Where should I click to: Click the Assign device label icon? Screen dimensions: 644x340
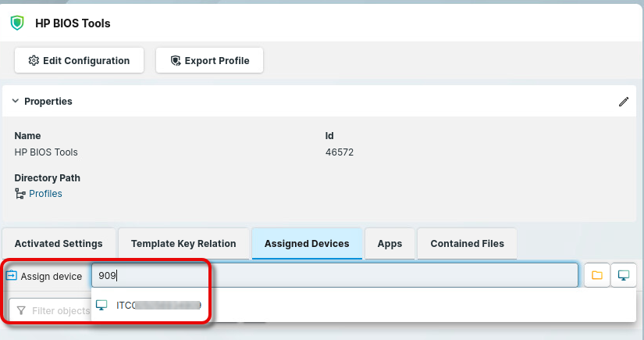pyautogui.click(x=12, y=276)
